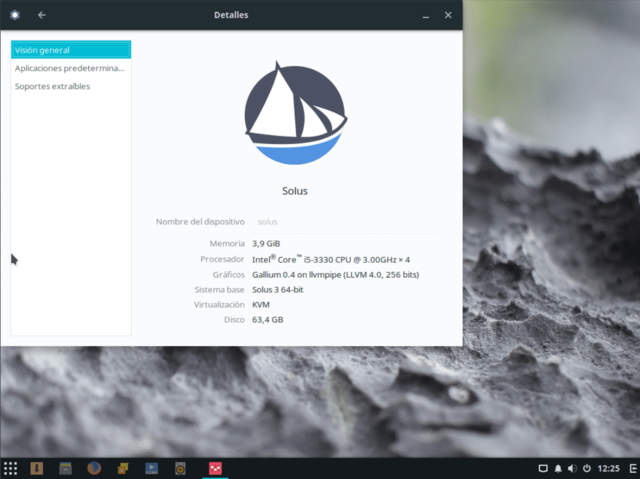Open the Raven sidebar exit-arrow icon
The width and height of the screenshot is (640, 479).
click(x=633, y=468)
